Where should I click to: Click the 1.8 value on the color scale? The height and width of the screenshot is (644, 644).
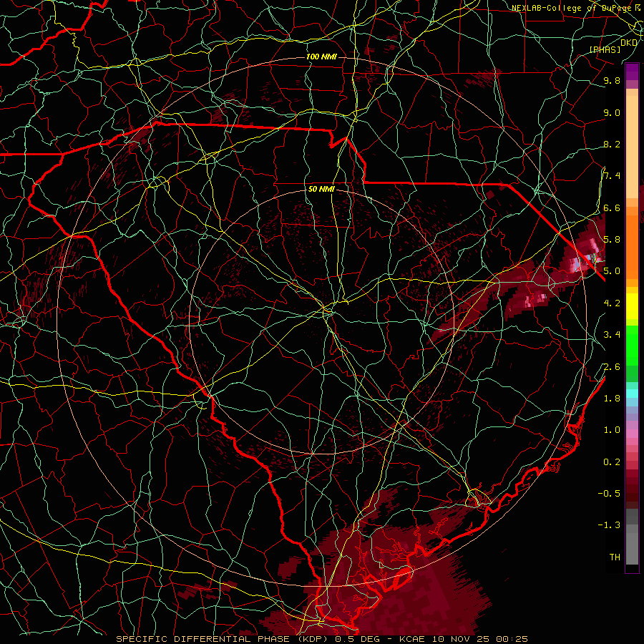[x=612, y=399]
